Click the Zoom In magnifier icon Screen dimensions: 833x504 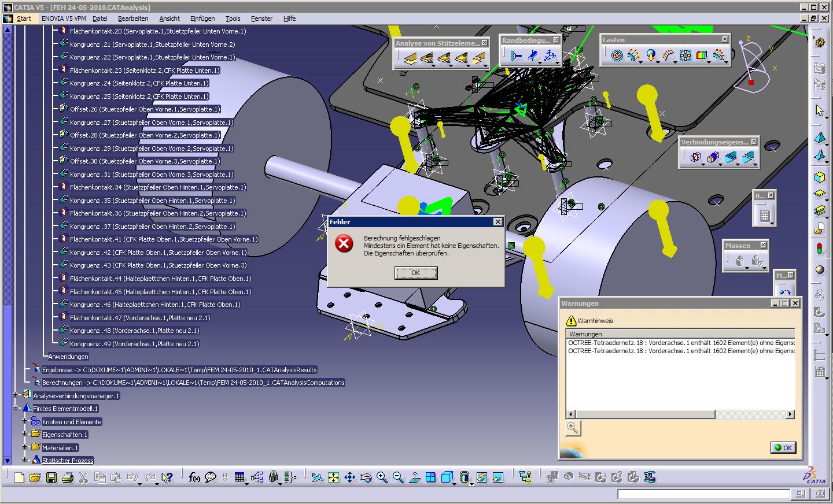tap(382, 477)
